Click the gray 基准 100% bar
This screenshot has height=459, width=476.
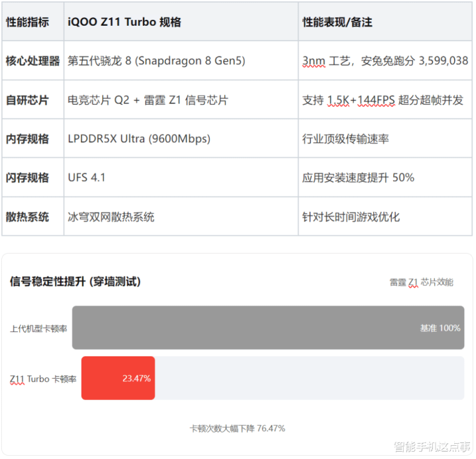coord(268,328)
